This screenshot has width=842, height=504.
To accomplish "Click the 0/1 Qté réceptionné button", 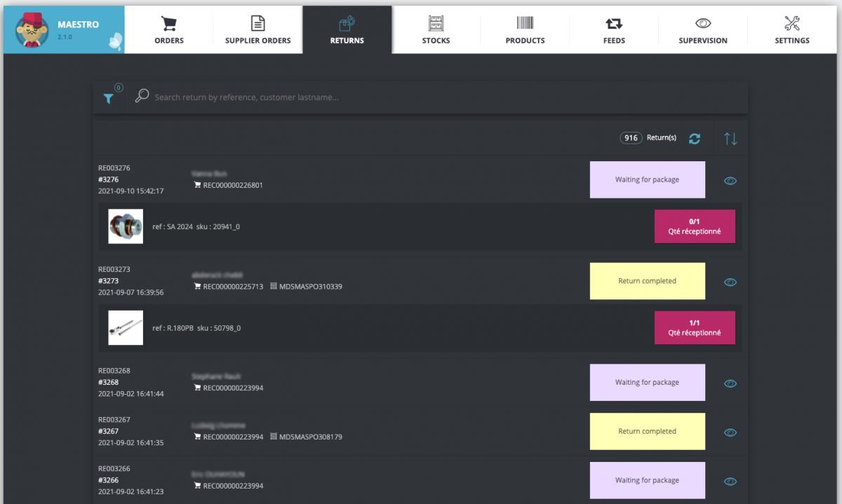I will tap(694, 226).
